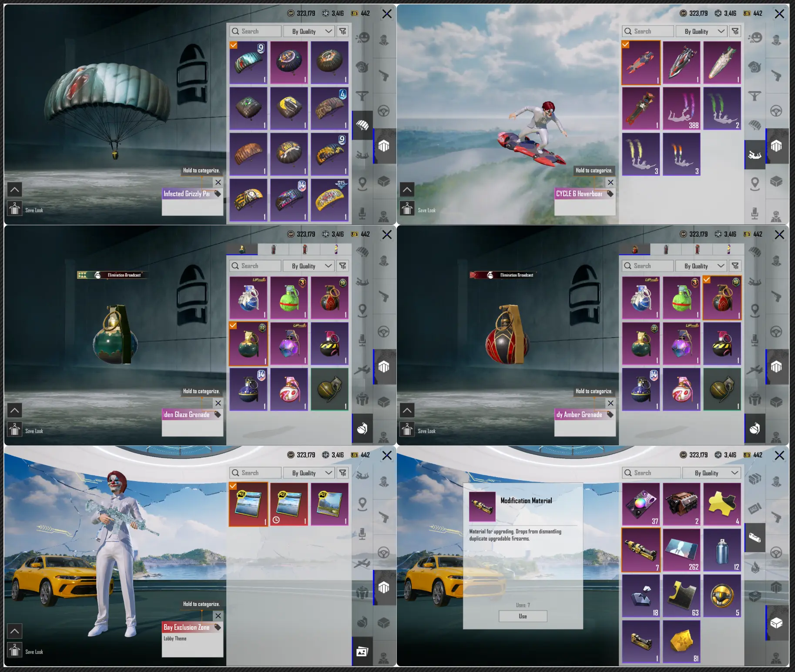Viewport: 795px width, 672px height.
Task: Select the golden steering wheel item
Action: (722, 596)
